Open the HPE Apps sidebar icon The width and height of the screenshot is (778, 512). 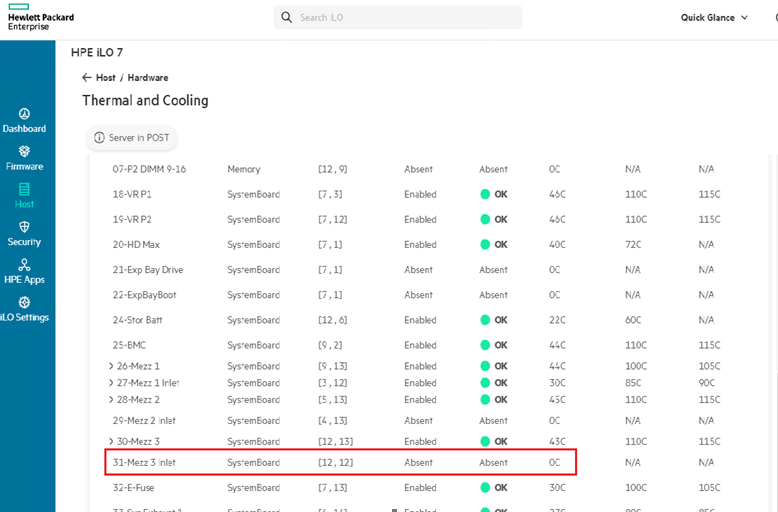[x=24, y=264]
